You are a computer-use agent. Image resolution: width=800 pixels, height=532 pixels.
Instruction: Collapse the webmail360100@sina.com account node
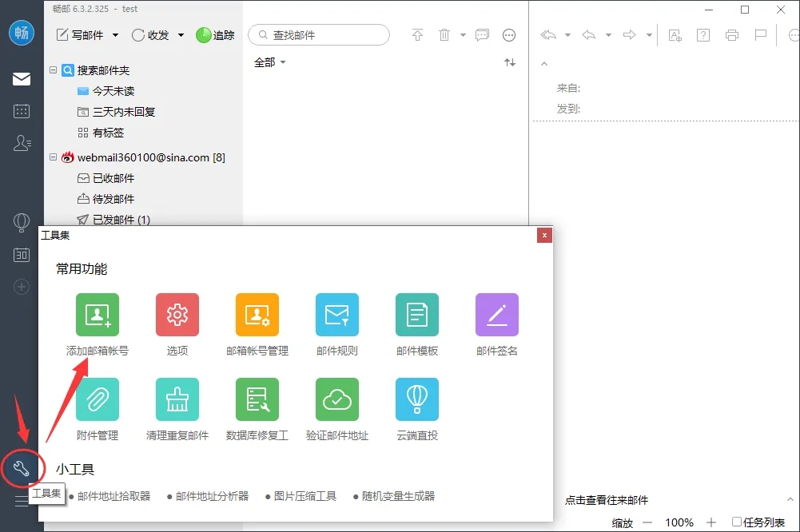click(54, 157)
